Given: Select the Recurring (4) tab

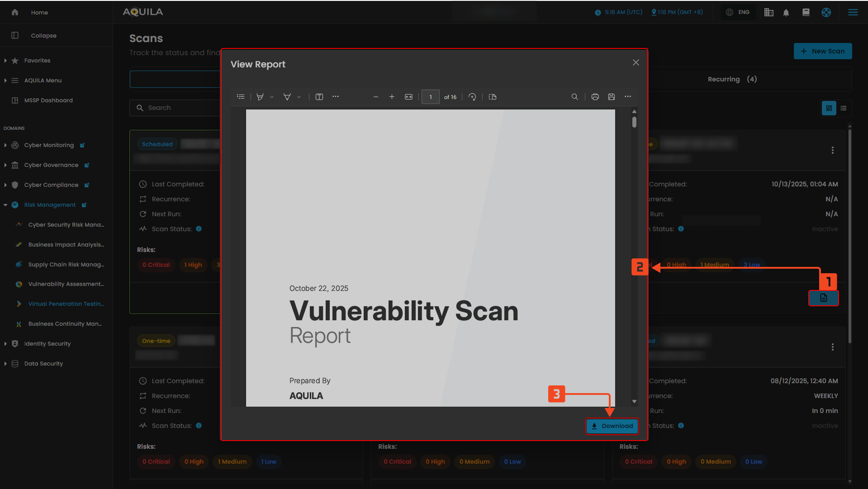Looking at the screenshot, I should pyautogui.click(x=732, y=79).
